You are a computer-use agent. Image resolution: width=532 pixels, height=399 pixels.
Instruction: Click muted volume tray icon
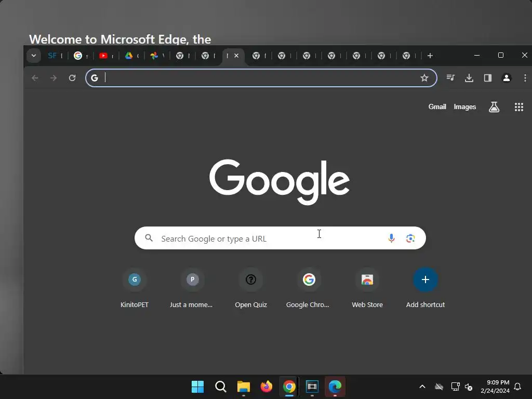point(469,387)
